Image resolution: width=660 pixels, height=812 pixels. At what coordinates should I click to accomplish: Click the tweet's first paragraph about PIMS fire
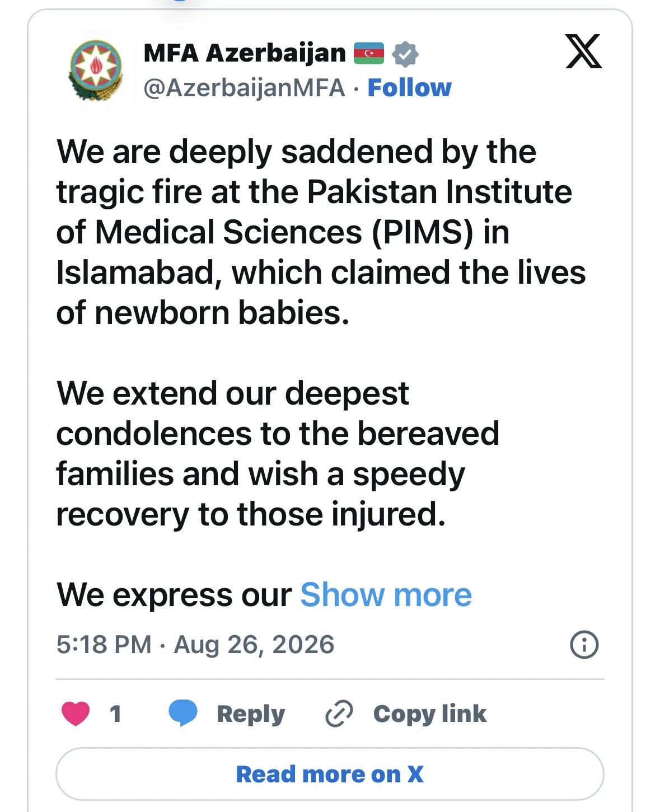(321, 232)
